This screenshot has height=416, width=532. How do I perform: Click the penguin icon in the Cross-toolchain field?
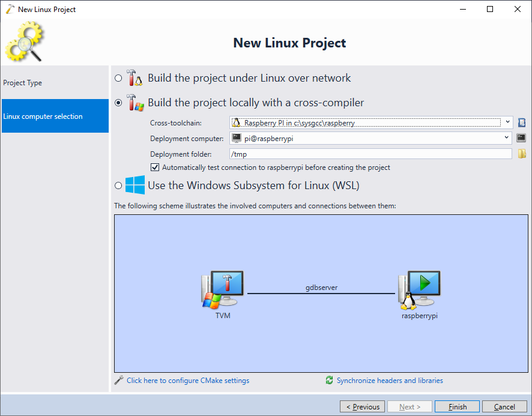click(x=237, y=122)
